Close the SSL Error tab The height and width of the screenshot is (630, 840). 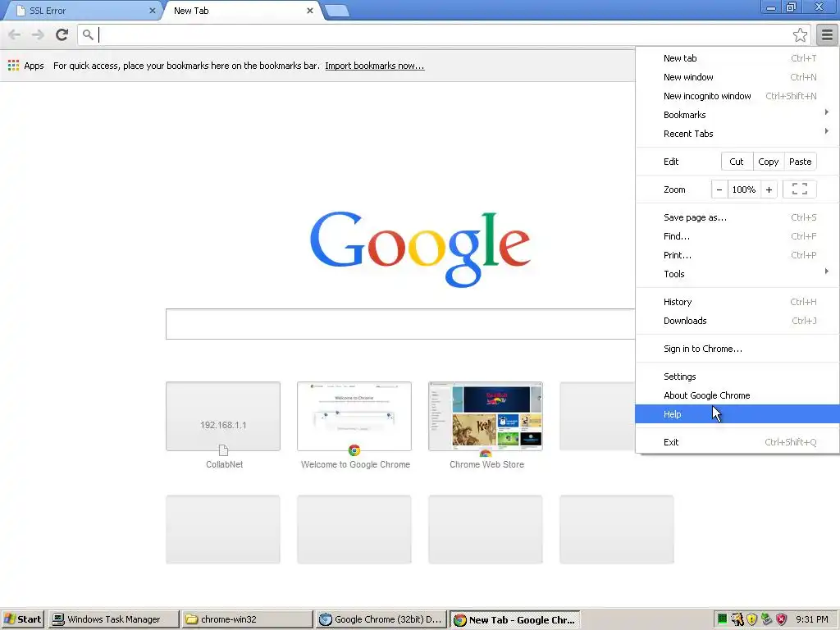[152, 11]
